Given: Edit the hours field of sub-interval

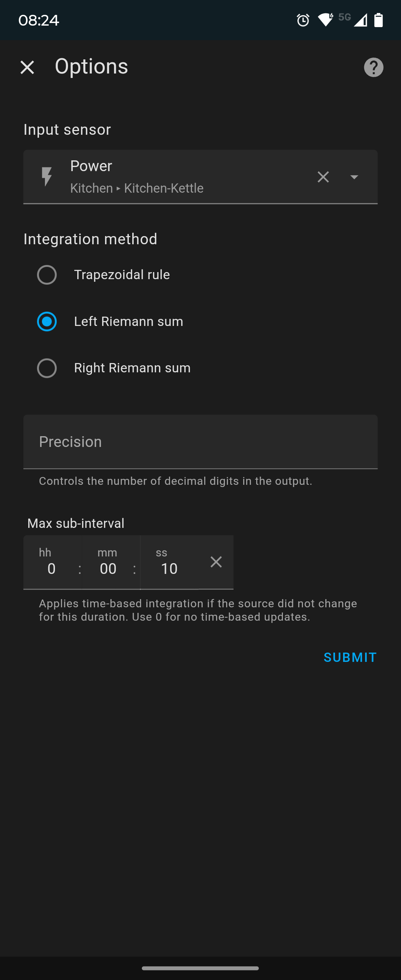Looking at the screenshot, I should coord(52,562).
